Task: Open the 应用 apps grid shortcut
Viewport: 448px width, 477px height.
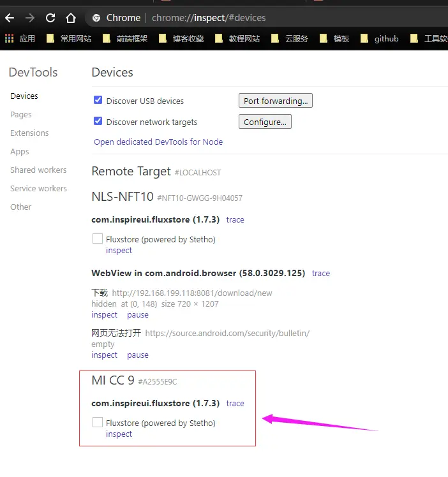Action: click(20, 39)
